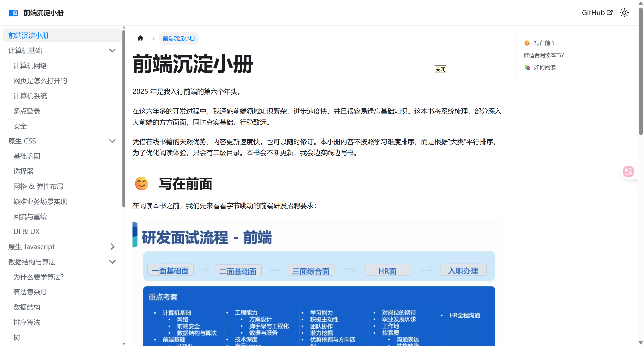Click the sidebar scroll-down arrow

(x=123, y=343)
